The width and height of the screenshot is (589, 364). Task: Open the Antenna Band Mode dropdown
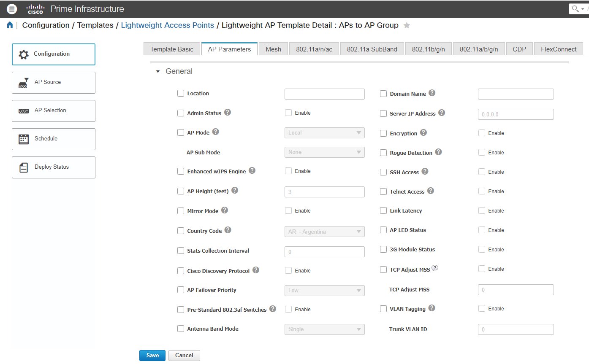tap(324, 329)
